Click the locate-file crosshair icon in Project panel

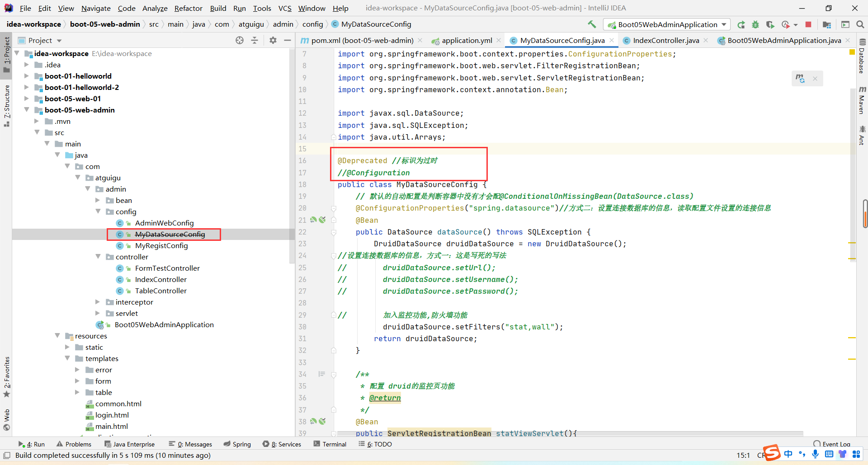(240, 40)
